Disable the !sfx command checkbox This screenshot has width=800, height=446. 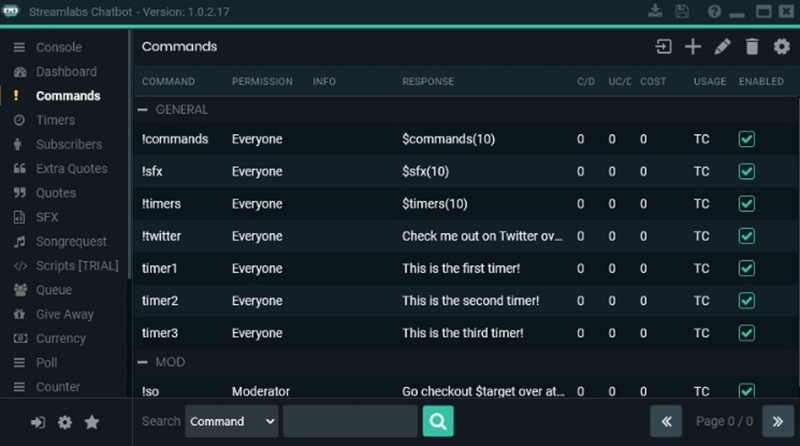tap(747, 171)
